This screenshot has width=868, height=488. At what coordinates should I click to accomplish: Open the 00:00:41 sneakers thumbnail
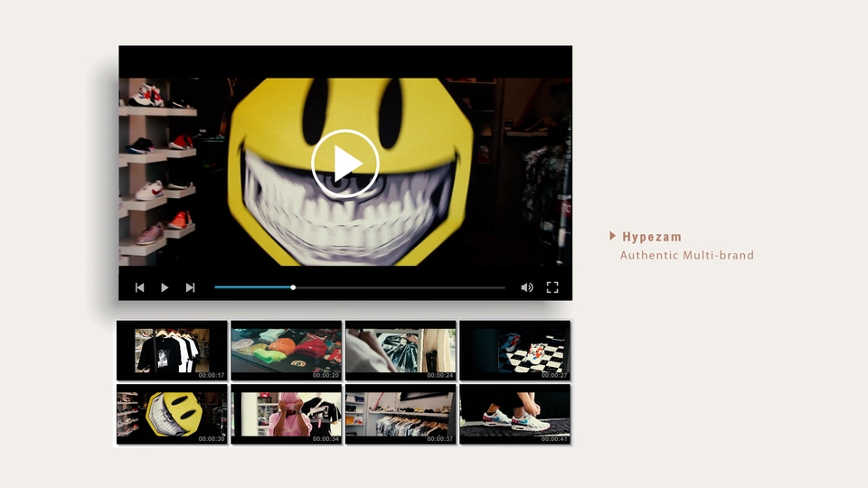[x=514, y=415]
